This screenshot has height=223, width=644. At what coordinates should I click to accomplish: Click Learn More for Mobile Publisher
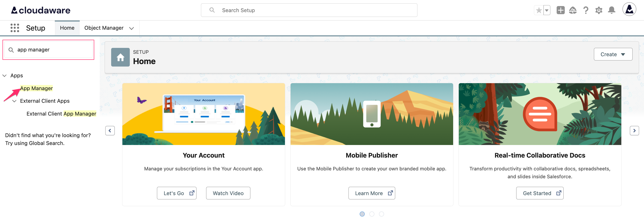pyautogui.click(x=371, y=193)
